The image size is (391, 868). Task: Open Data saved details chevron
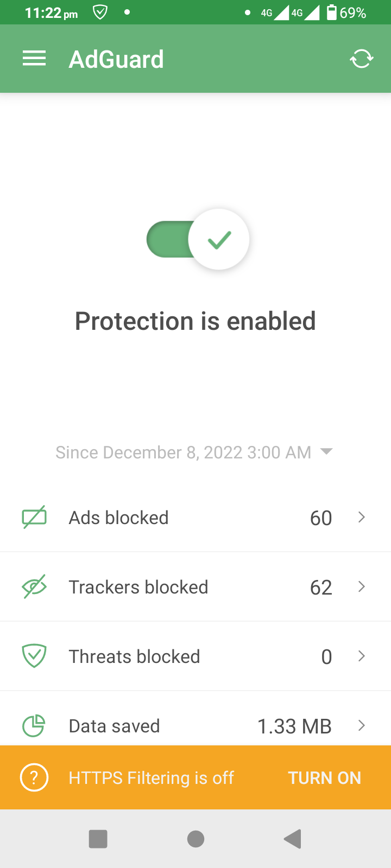[361, 726]
